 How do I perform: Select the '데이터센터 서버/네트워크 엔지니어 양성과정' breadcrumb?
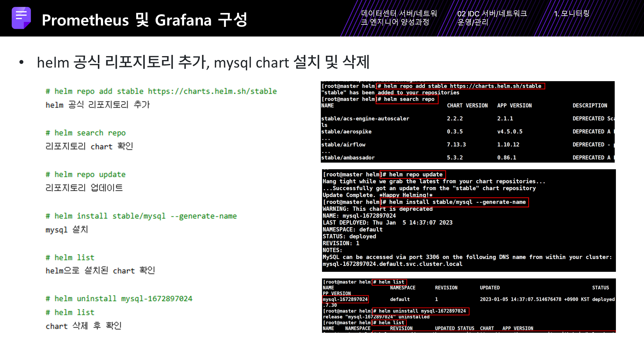click(x=399, y=17)
